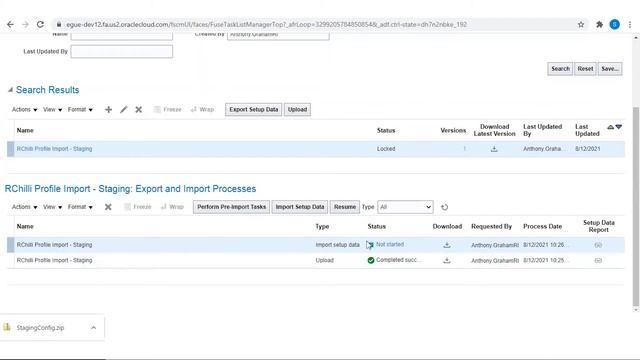Viewport: 640px width, 360px height.
Task: Click the Locked status cell
Action: 386,149
